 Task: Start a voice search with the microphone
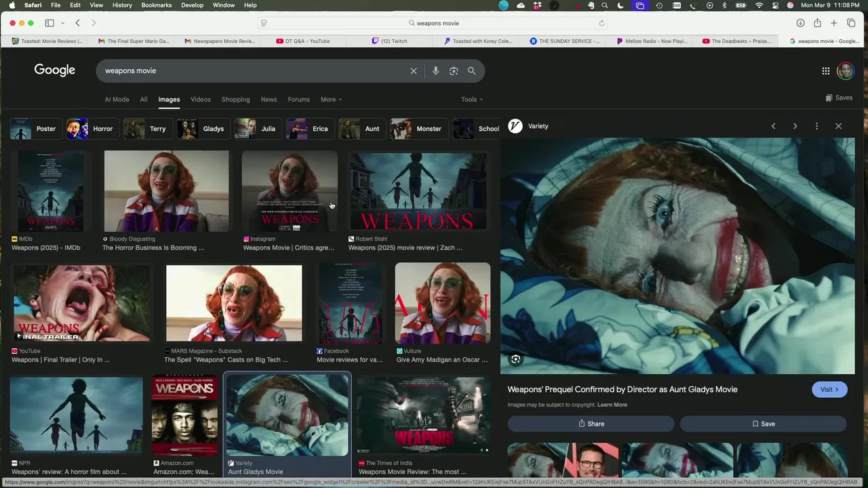(x=435, y=70)
